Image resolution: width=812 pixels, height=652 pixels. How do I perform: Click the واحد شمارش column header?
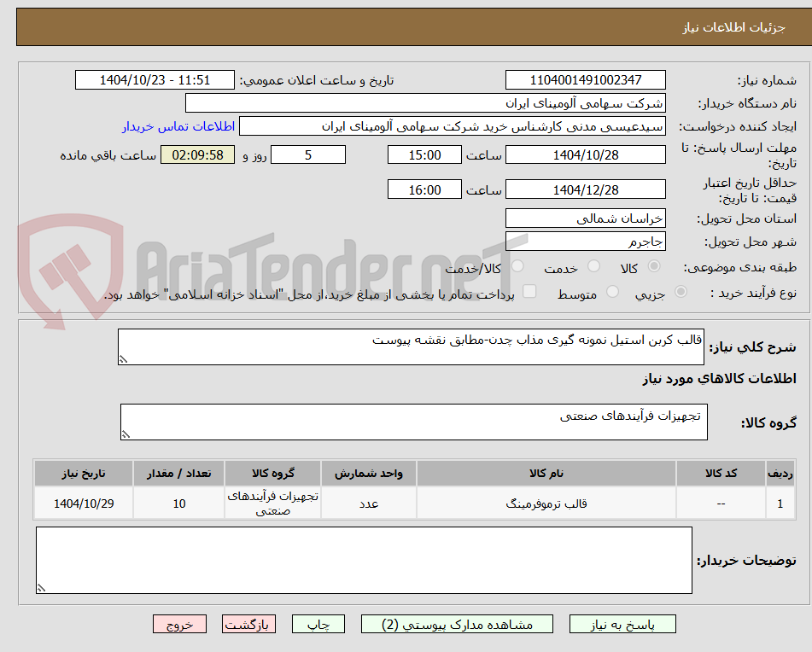tap(369, 474)
